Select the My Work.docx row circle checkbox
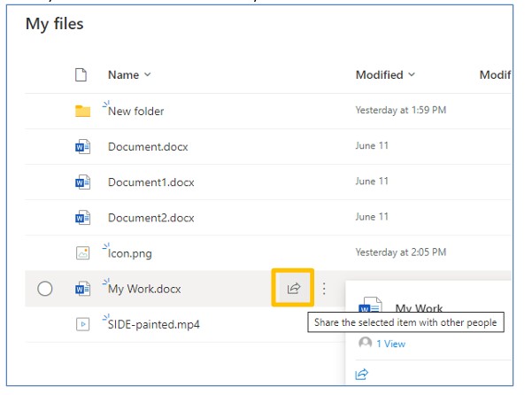Screen dimensions: 532x395 click(44, 289)
